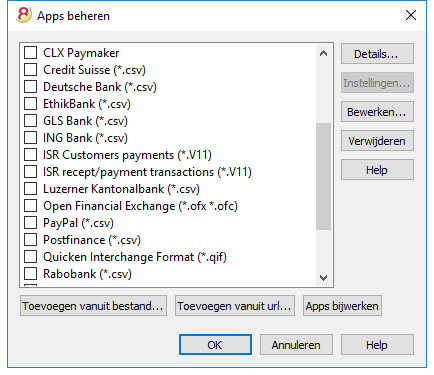Click the Apps bijwerken button

pyautogui.click(x=342, y=306)
